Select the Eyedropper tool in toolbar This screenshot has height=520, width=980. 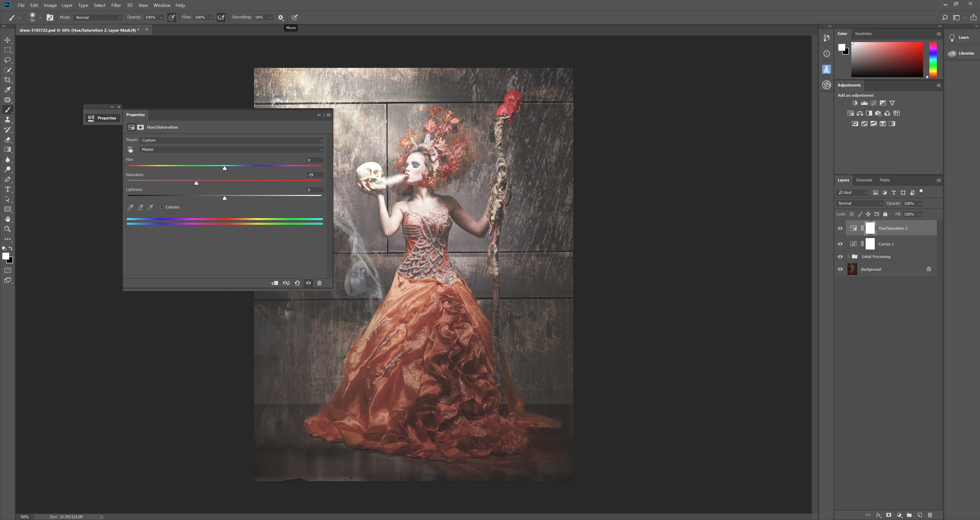pyautogui.click(x=8, y=90)
